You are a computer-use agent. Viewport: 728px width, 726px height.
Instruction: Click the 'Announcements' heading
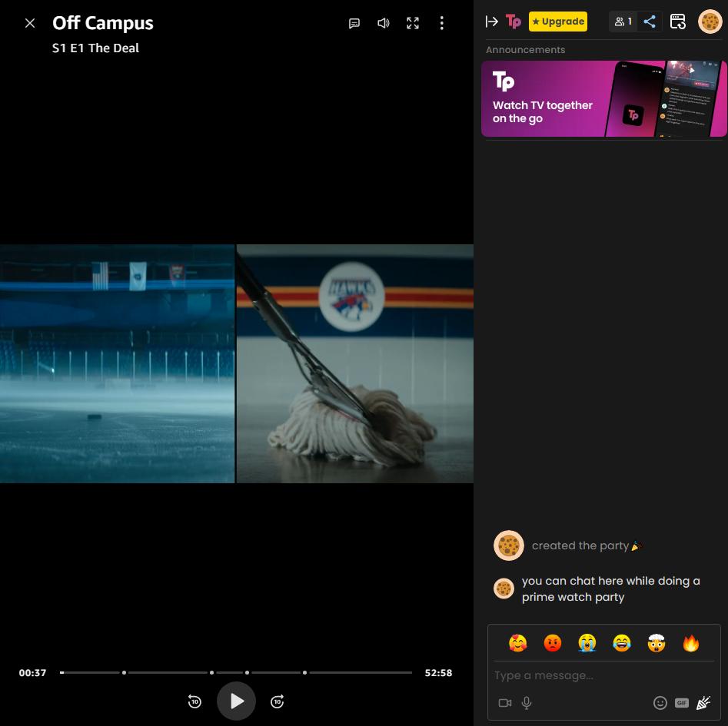pyautogui.click(x=525, y=50)
